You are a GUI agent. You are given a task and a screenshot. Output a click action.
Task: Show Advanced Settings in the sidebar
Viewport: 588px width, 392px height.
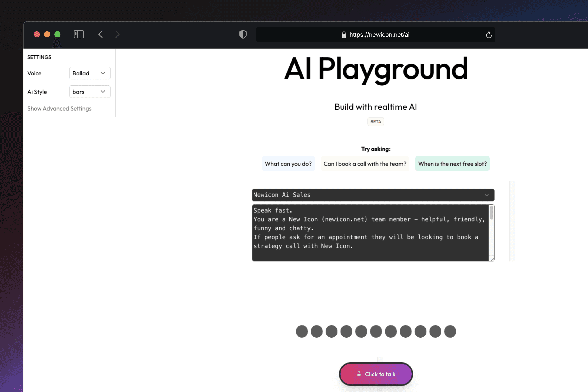click(59, 109)
